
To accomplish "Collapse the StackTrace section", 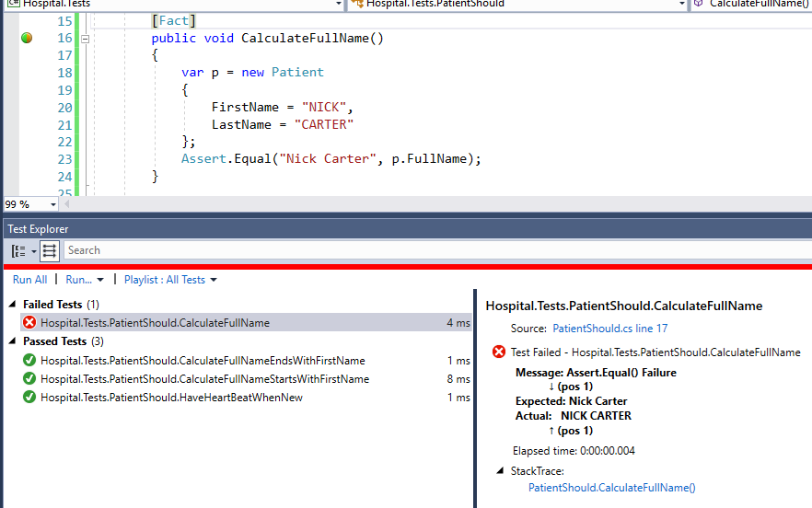I will [x=500, y=470].
